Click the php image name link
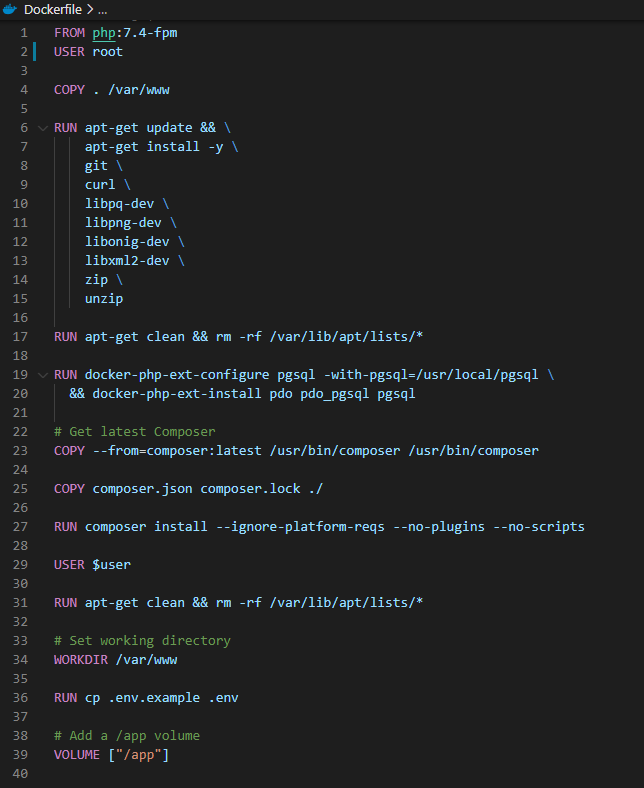Viewport: 644px width, 788px height. [x=104, y=33]
